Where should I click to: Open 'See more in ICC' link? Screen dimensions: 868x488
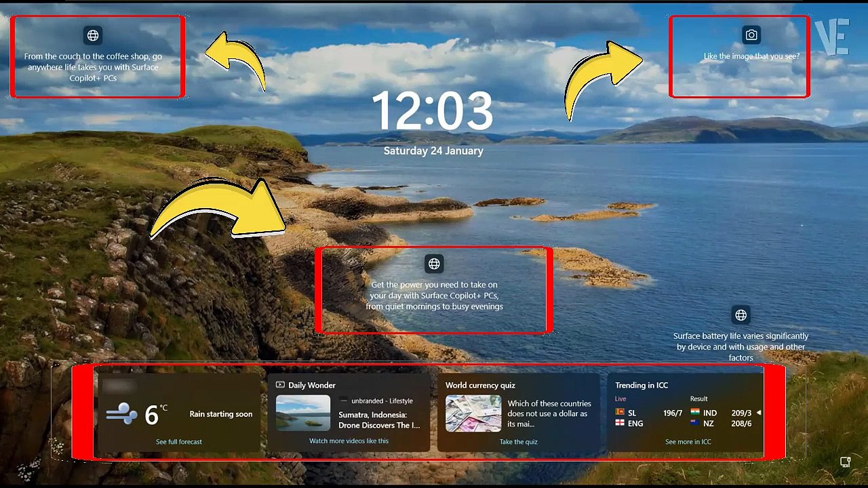coord(688,442)
